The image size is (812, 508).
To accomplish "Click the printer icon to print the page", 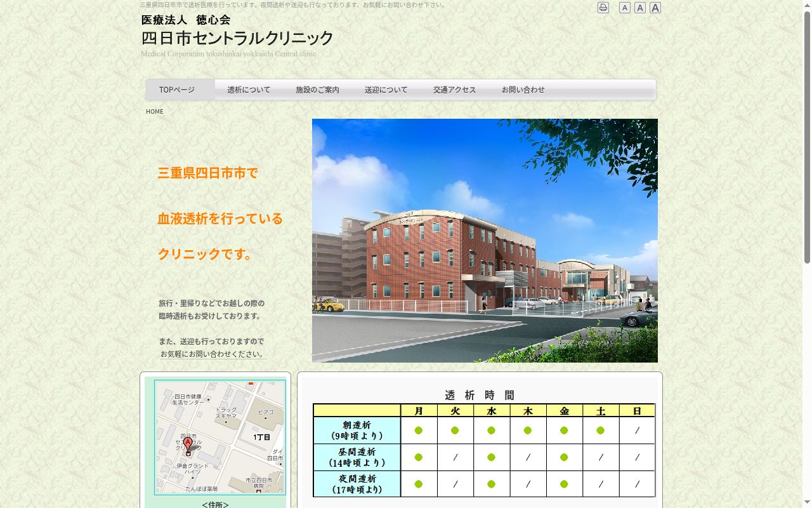I will tap(603, 8).
